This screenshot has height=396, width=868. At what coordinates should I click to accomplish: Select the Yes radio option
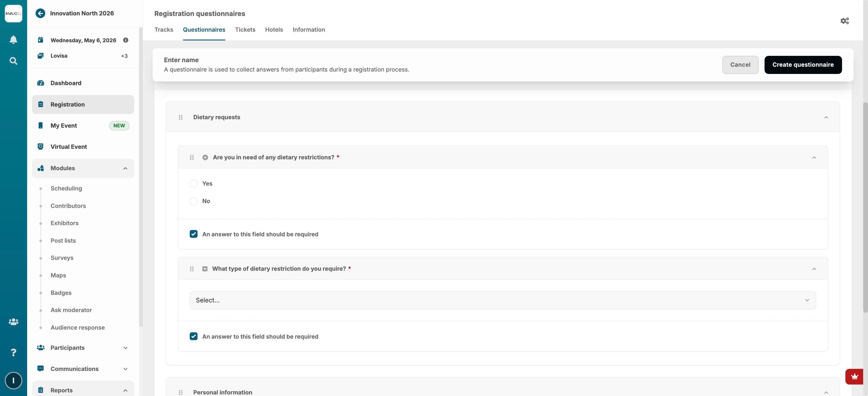pos(193,184)
